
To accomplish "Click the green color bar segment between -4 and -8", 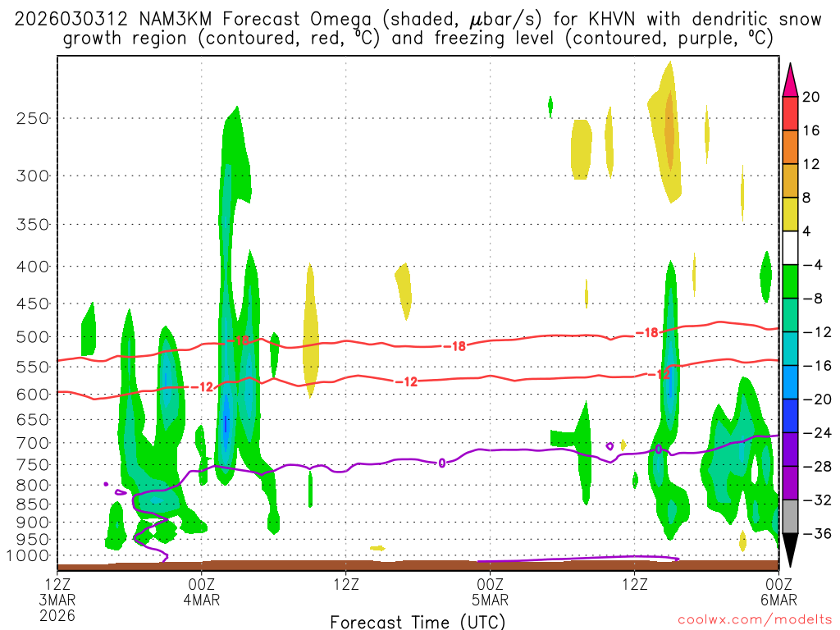I will (790, 281).
